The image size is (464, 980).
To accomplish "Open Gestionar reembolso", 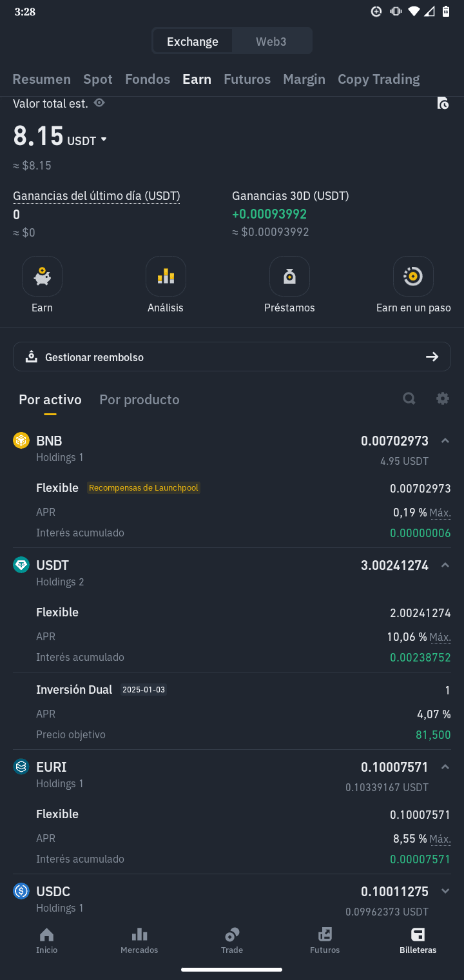I will (232, 357).
